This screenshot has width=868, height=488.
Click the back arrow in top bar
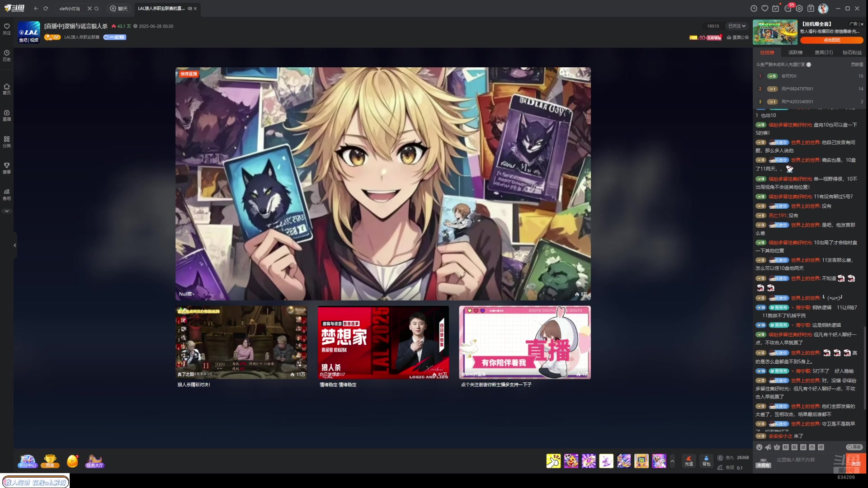tap(36, 9)
